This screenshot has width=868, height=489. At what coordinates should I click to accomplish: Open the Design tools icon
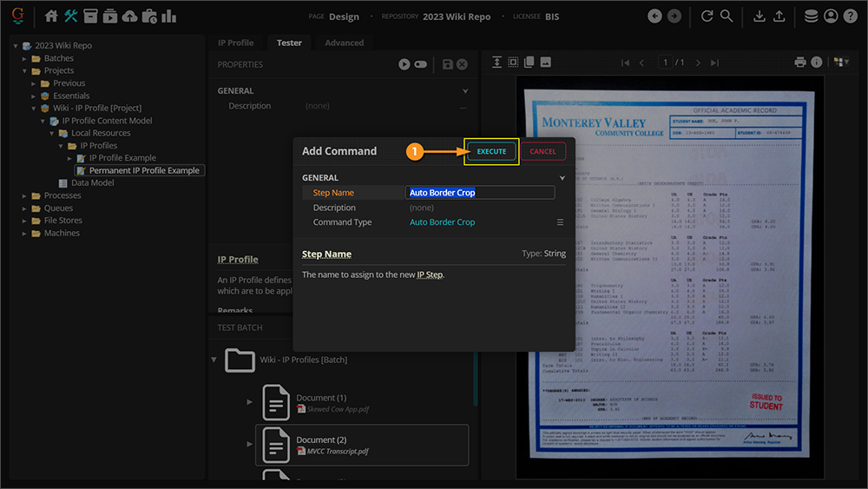point(70,16)
